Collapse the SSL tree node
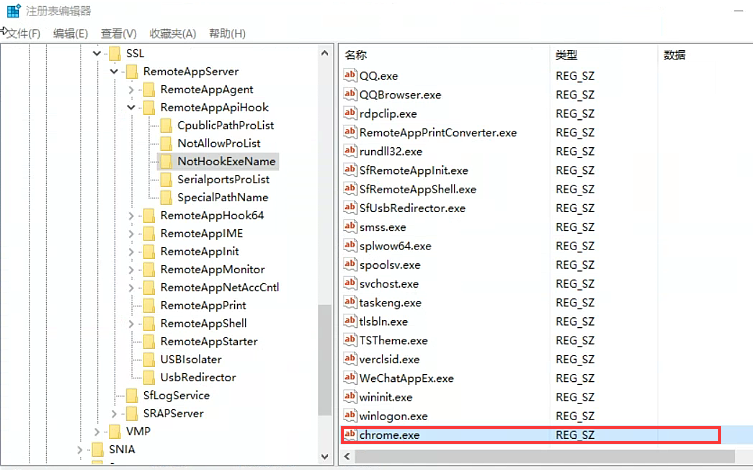 [x=97, y=53]
